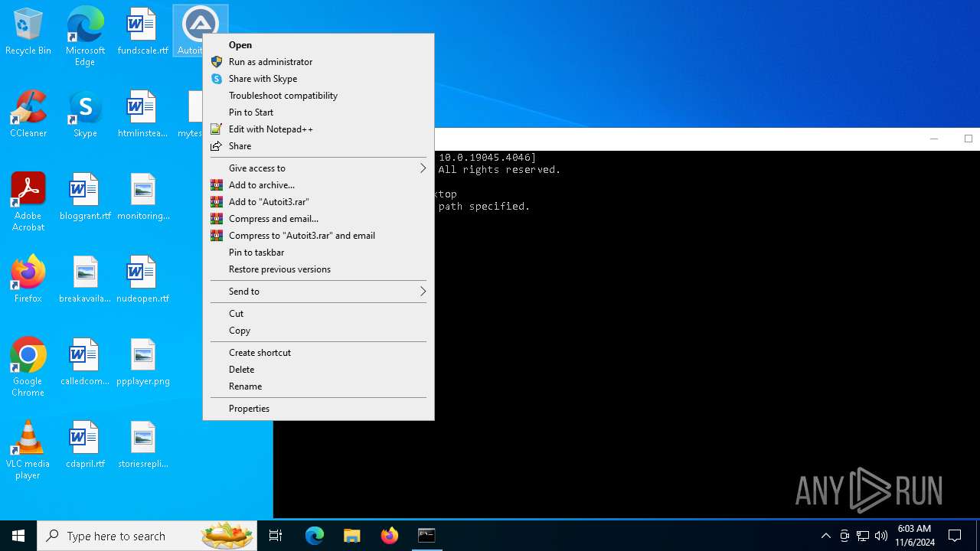
Task: Choose Compress and email...
Action: click(x=318, y=219)
